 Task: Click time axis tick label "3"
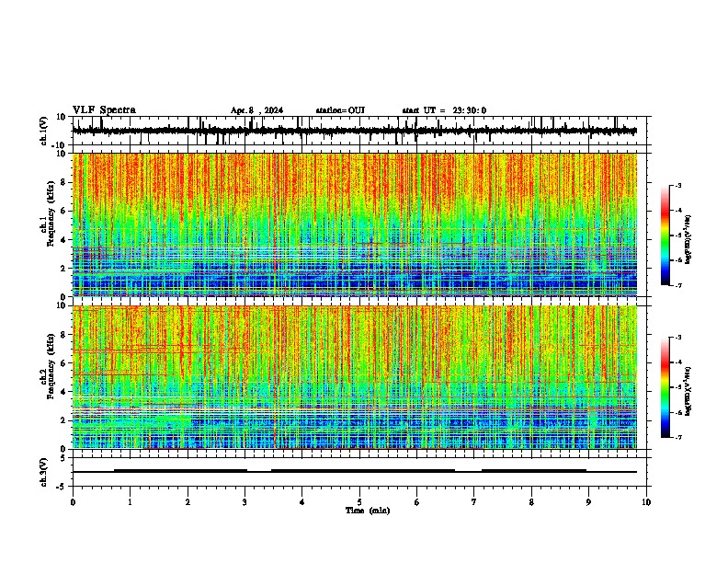[245, 502]
